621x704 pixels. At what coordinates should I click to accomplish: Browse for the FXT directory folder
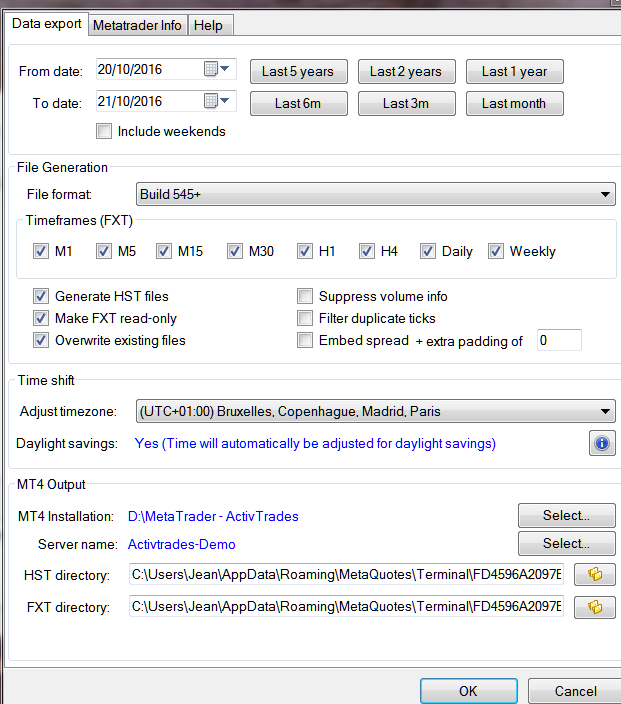pos(594,606)
